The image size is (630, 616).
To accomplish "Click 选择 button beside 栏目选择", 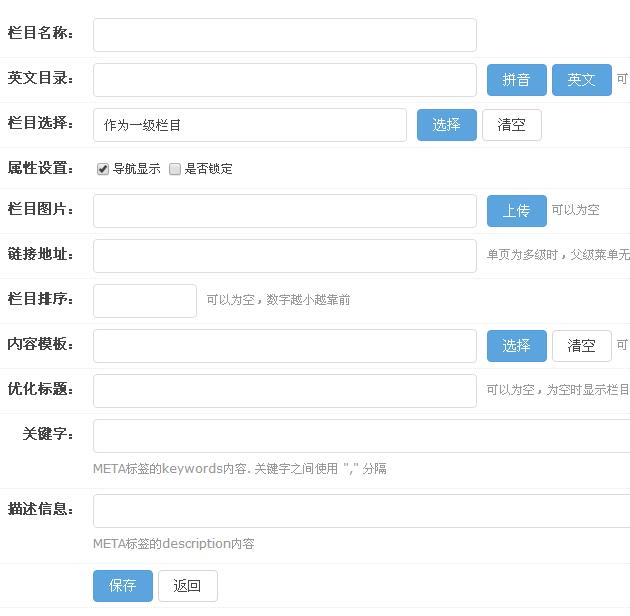I will point(446,125).
